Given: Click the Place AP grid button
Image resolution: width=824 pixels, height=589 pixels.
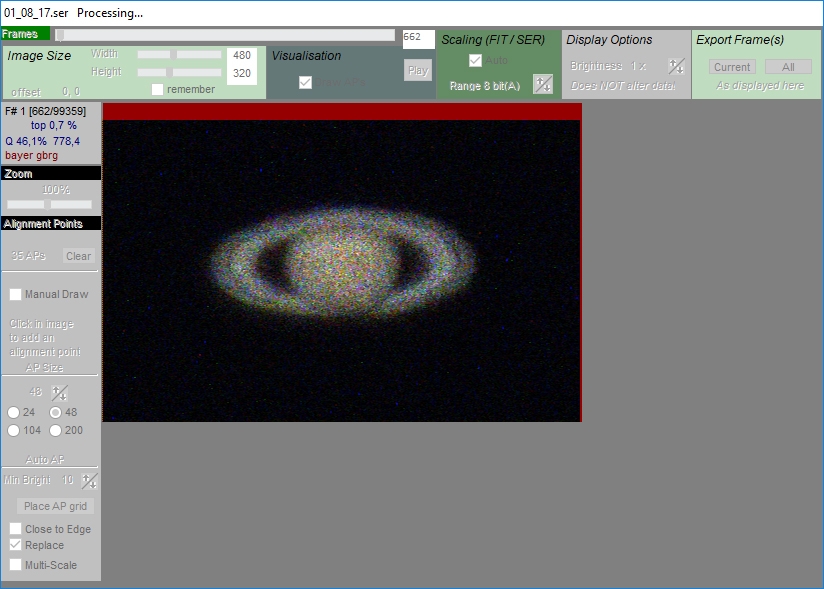Looking at the screenshot, I should pos(55,506).
